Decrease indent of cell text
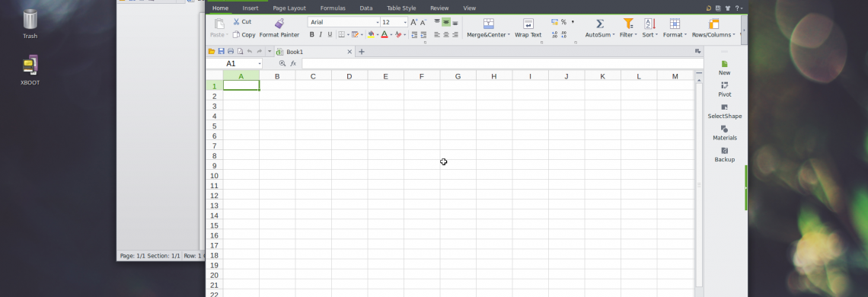The image size is (868, 297). click(x=415, y=34)
